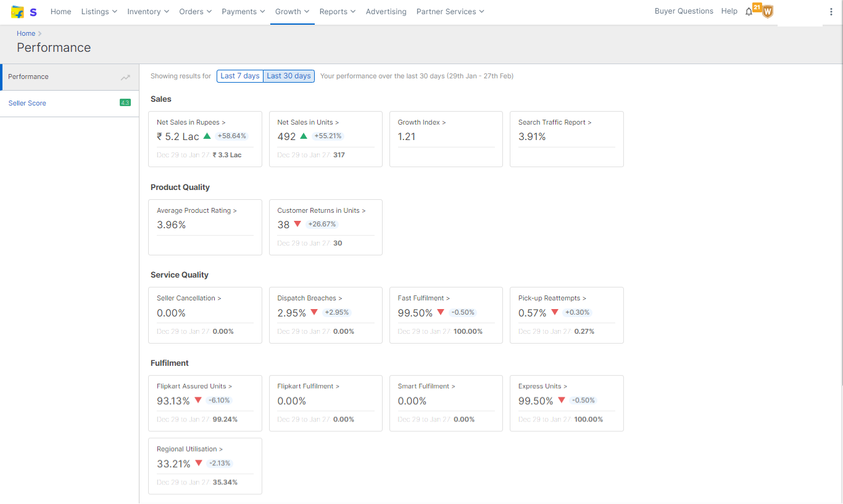Click the 3.91% search traffic value
Screen dimensions: 843x504
tap(532, 137)
